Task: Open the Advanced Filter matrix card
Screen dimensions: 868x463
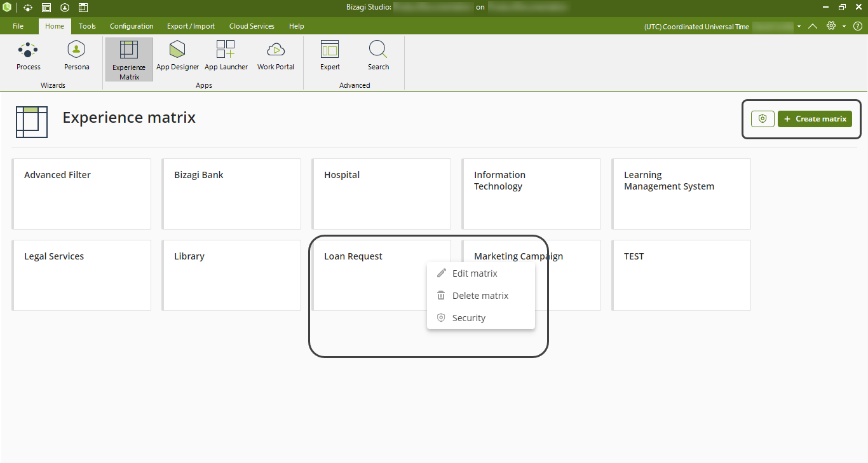Action: pyautogui.click(x=81, y=194)
